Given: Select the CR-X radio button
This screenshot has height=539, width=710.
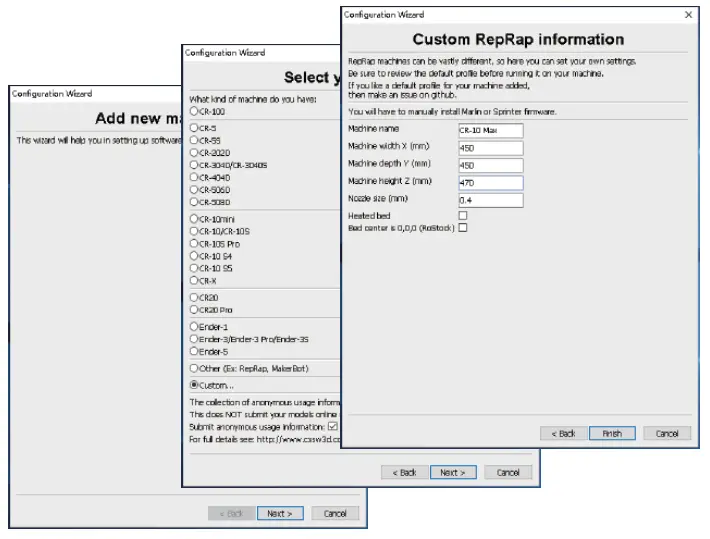Looking at the screenshot, I should coord(194,280).
